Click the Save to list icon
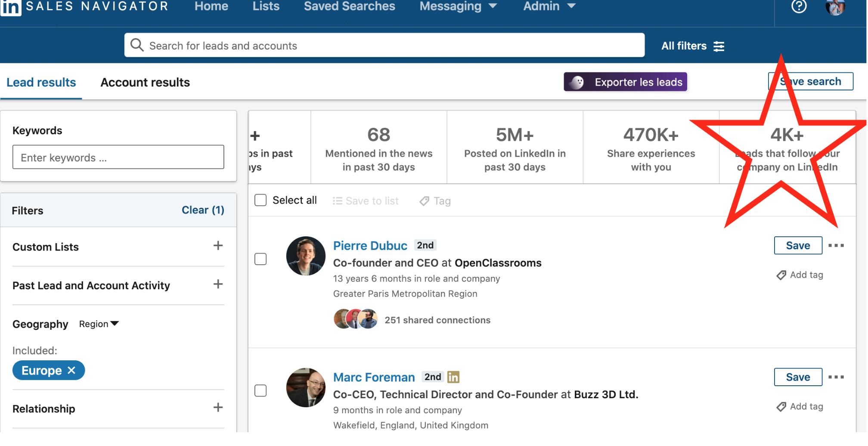868x446 pixels. (x=337, y=201)
